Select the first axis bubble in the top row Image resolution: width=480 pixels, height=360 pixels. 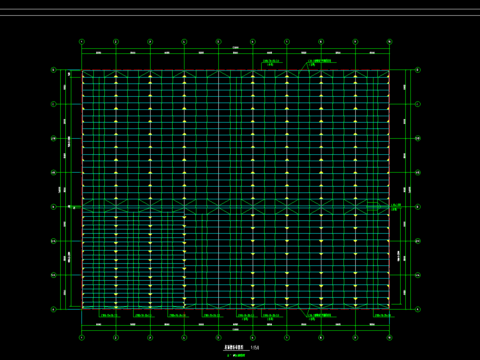[x=82, y=42]
